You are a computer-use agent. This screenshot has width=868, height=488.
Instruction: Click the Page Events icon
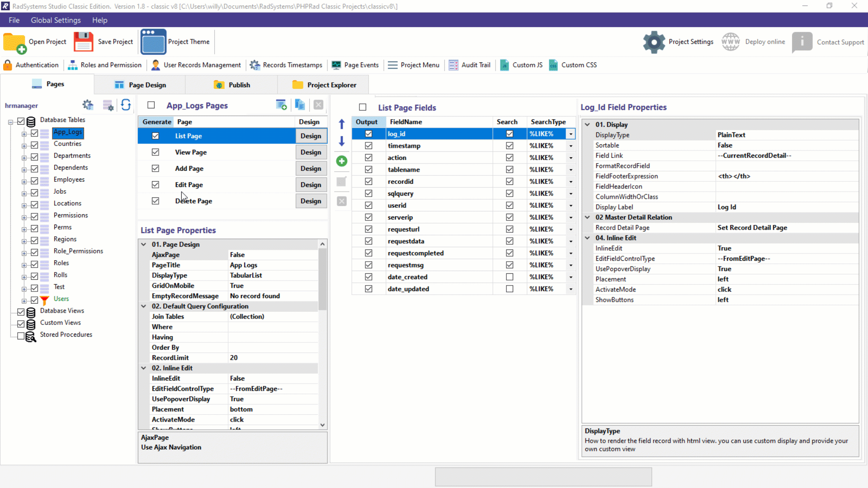pyautogui.click(x=336, y=65)
